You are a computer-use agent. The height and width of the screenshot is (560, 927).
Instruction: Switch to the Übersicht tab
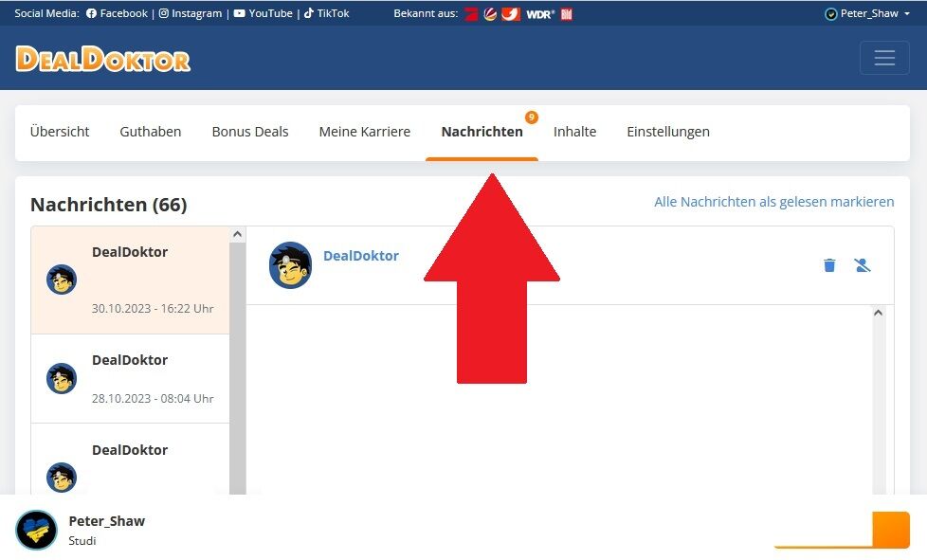tap(60, 132)
